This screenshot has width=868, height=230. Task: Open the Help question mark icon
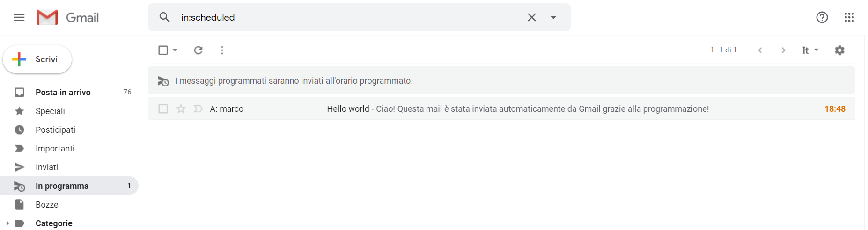coord(822,17)
